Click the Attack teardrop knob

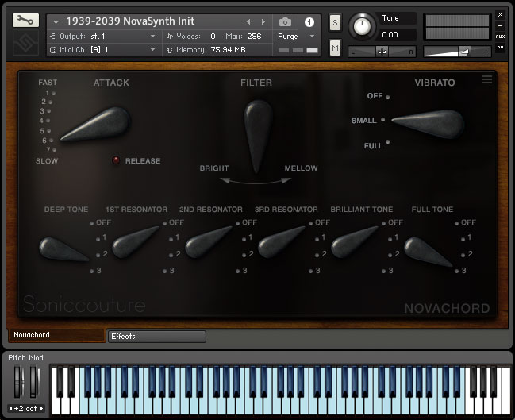tap(97, 124)
